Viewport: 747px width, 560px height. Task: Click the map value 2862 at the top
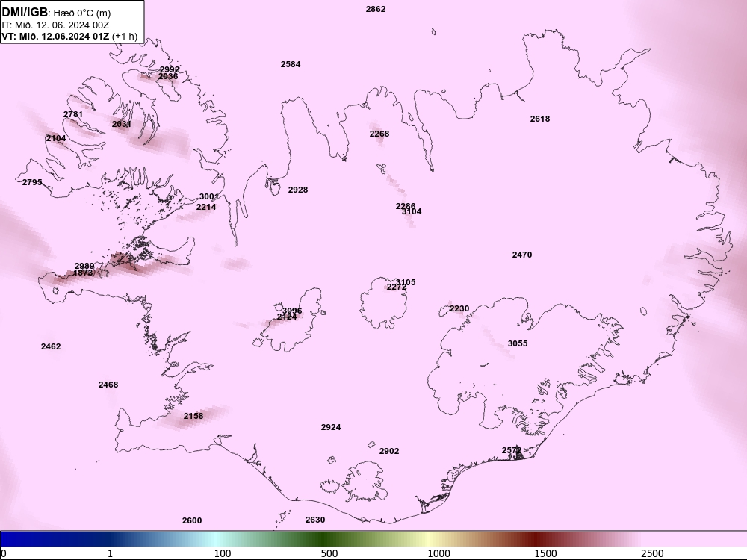click(376, 9)
